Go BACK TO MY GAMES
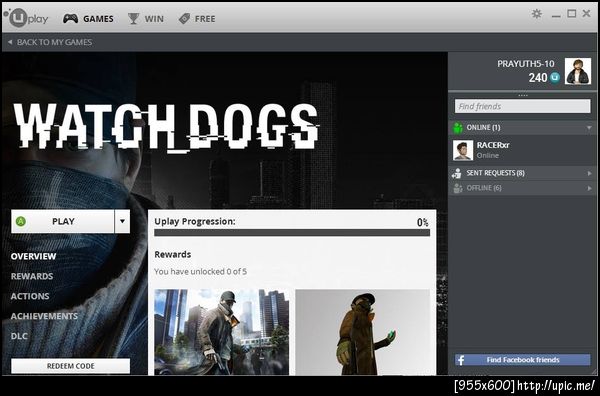600x396 pixels. (x=50, y=42)
